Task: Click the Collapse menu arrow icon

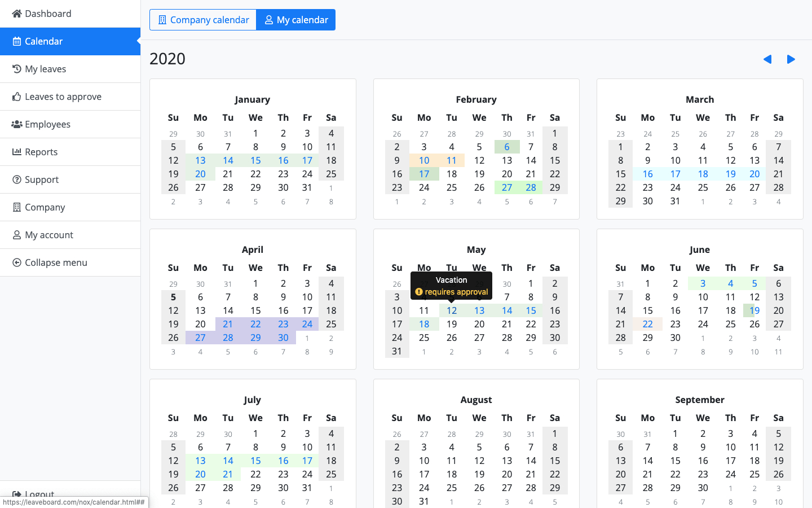Action: coord(17,262)
